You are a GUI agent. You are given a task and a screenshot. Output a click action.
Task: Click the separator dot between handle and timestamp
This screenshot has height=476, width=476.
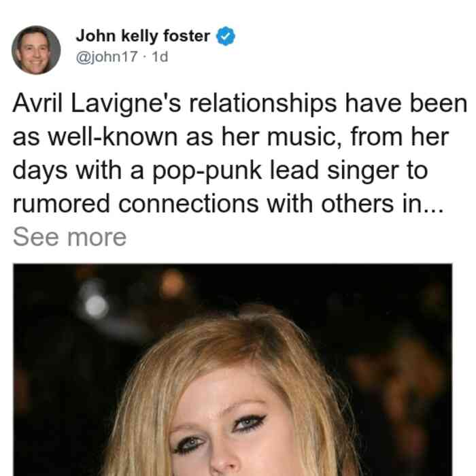tap(144, 56)
